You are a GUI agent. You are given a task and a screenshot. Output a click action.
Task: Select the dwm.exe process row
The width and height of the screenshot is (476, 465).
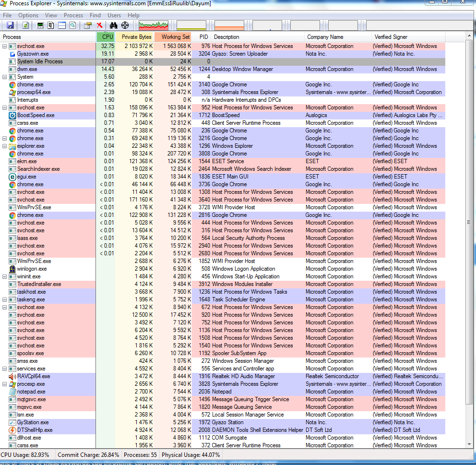[x=223, y=69]
